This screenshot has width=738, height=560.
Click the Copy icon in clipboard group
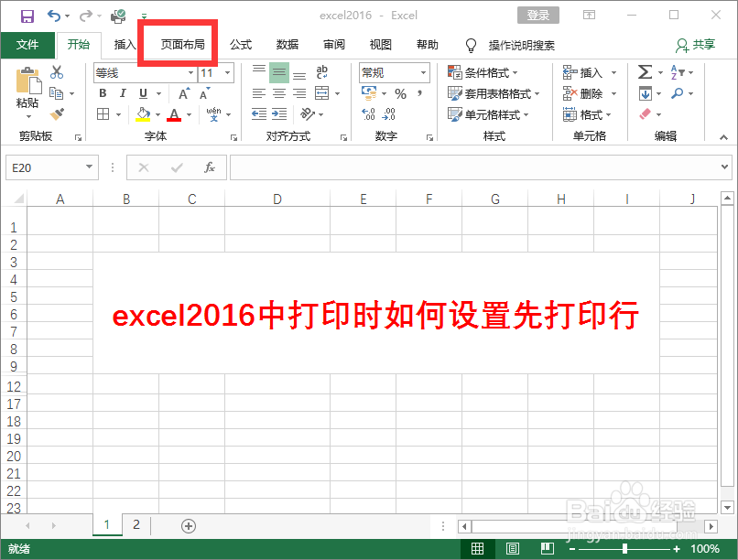coord(57,93)
